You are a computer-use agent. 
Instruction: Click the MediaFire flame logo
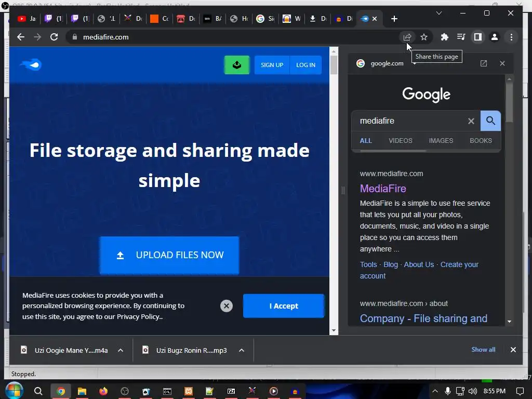point(31,64)
